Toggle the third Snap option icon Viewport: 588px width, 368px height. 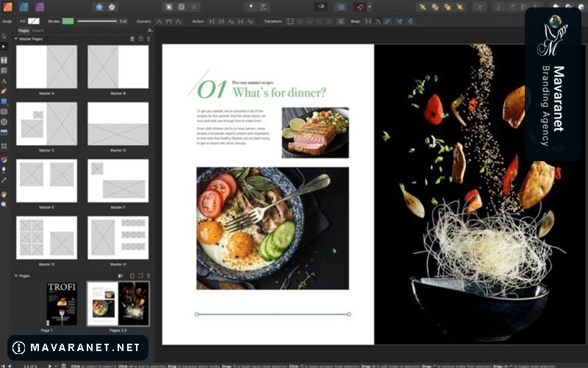387,21
